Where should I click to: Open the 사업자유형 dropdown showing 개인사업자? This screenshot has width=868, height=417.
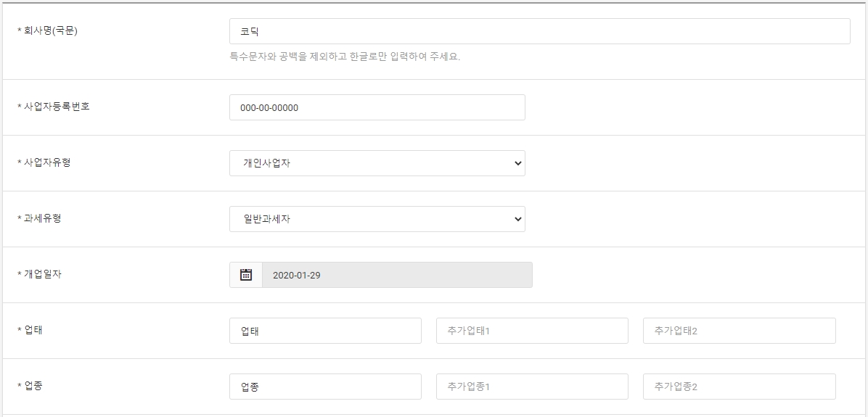[377, 163]
